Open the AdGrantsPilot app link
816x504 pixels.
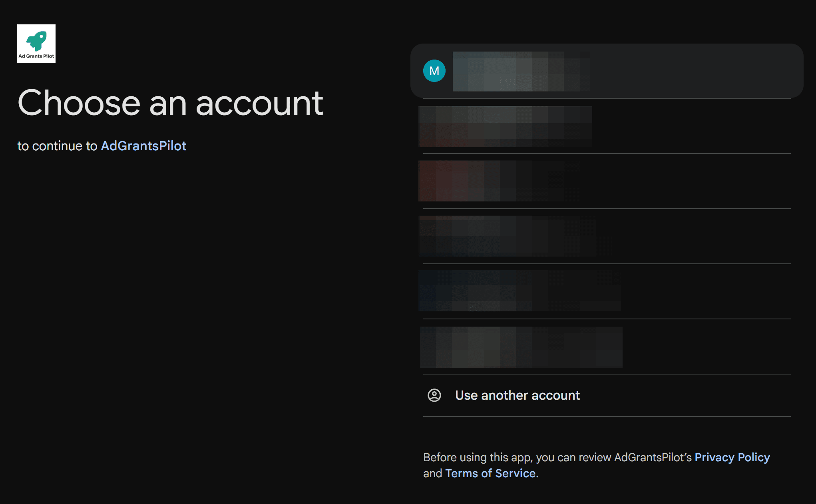click(143, 146)
